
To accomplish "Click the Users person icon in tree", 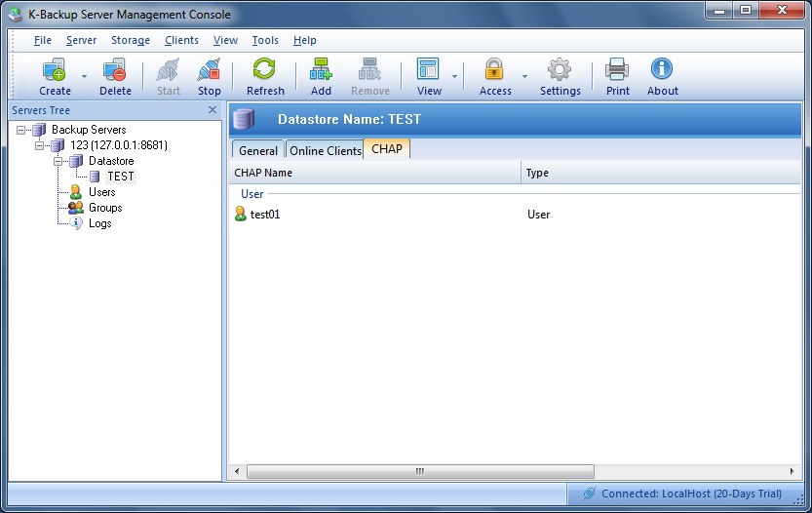I will click(76, 192).
